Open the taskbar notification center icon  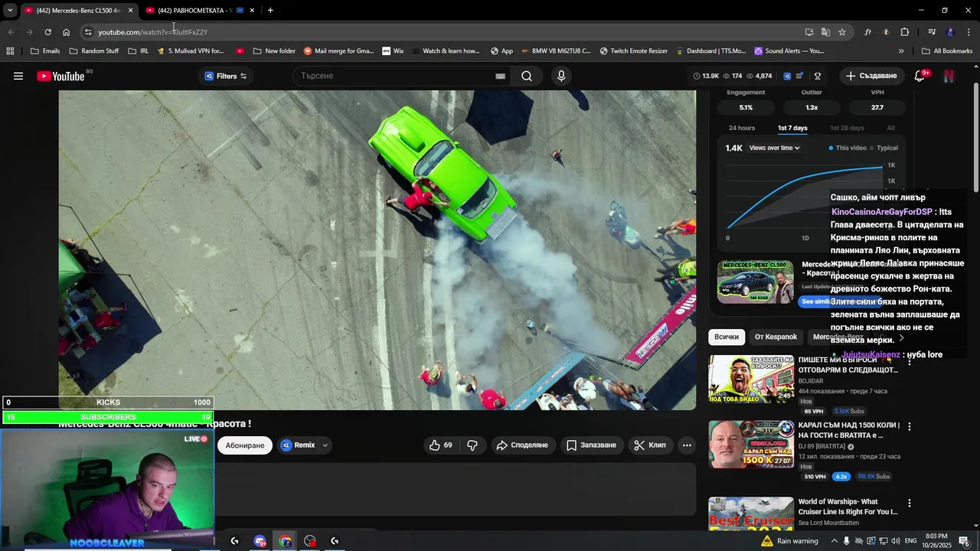(x=964, y=541)
